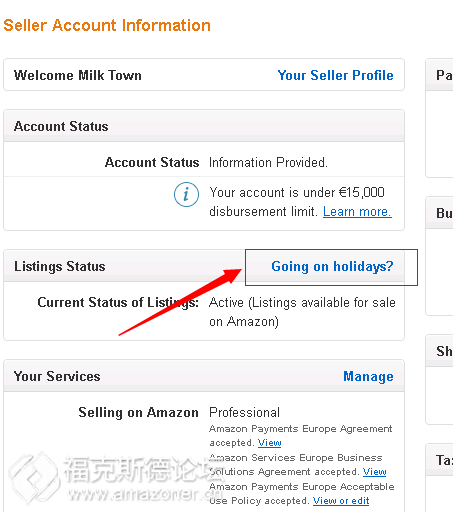Screen dimensions: 453x512
Task: Click the Seller Account Information heading
Action: click(x=107, y=25)
